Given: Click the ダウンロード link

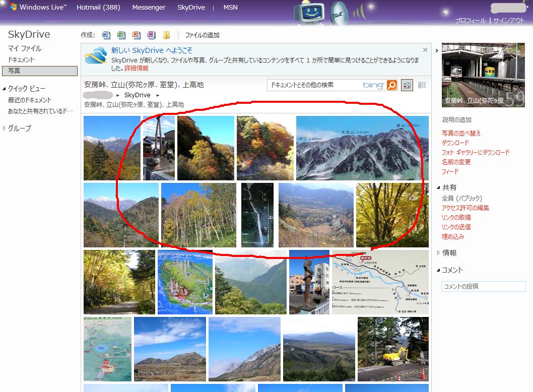Looking at the screenshot, I should [455, 143].
